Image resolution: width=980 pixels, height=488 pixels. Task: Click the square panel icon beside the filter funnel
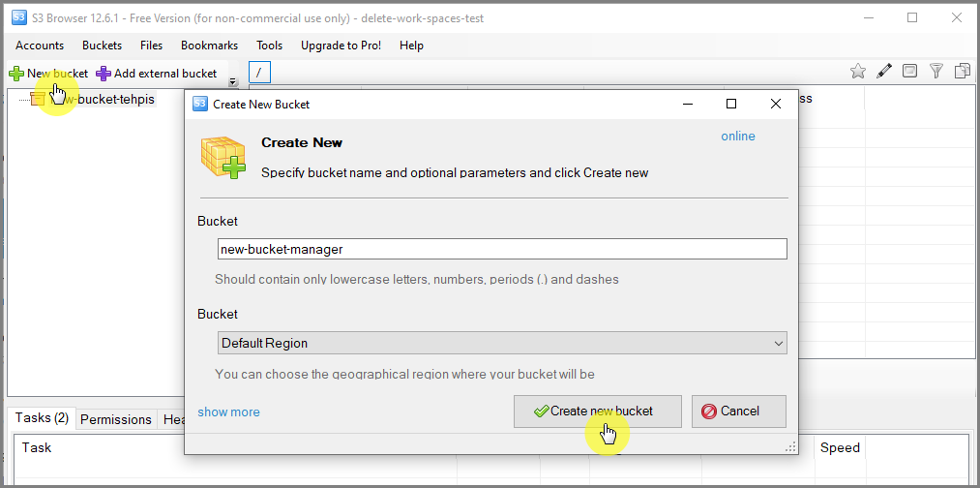(x=910, y=71)
